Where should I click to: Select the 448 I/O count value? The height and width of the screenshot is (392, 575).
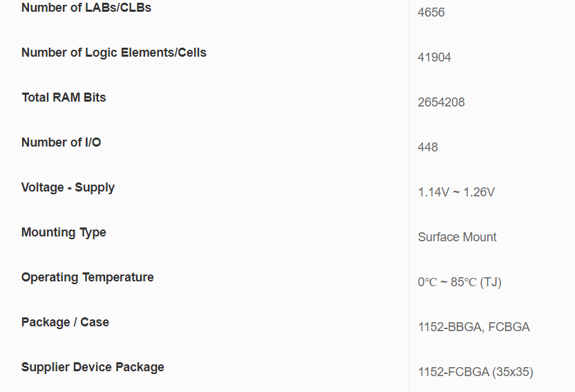coord(428,147)
